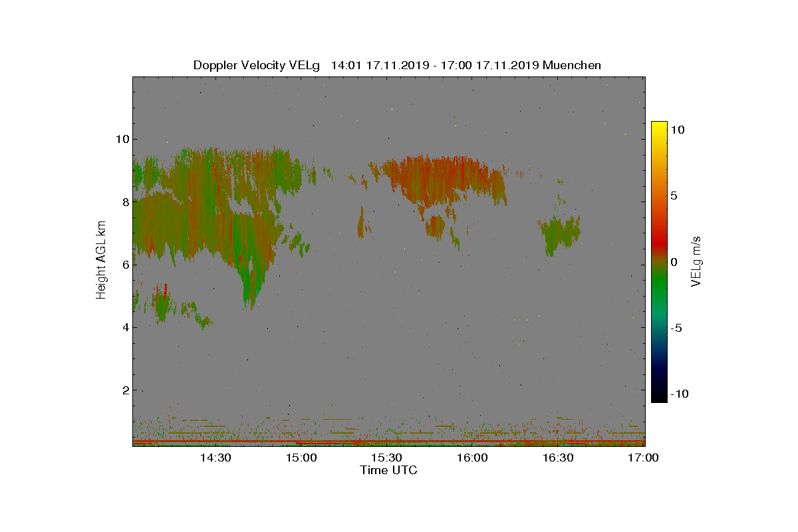The height and width of the screenshot is (532, 798).
Task: Click the height tick label 4
Action: click(x=125, y=327)
